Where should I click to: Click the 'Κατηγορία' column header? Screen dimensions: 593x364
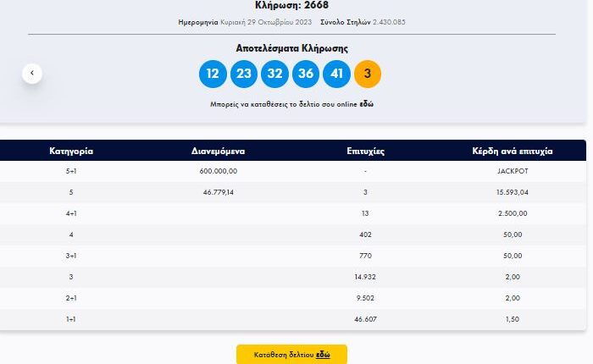[x=71, y=151]
